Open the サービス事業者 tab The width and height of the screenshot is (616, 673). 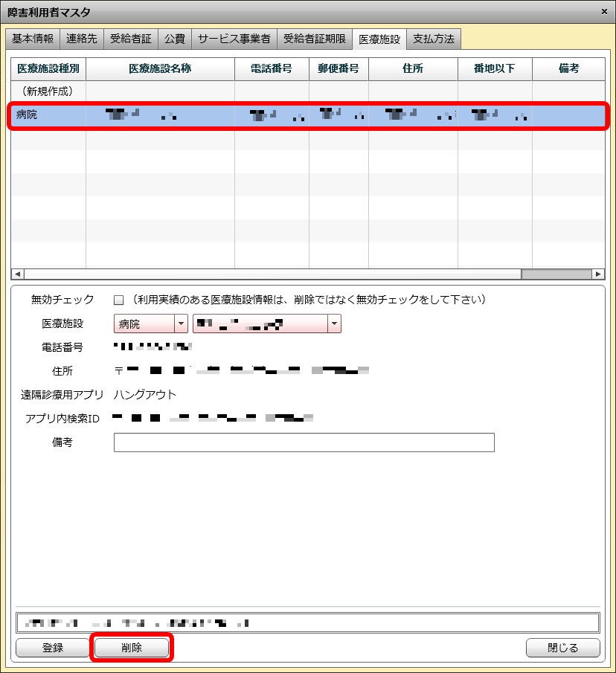point(234,39)
